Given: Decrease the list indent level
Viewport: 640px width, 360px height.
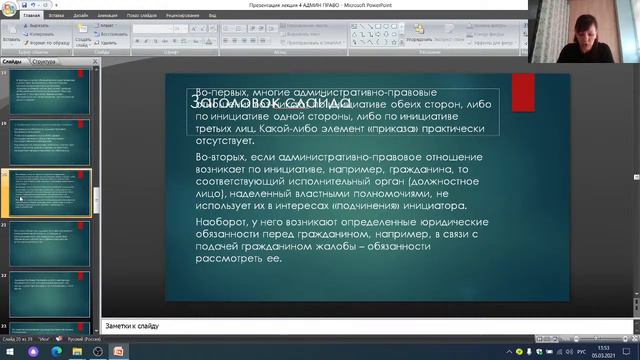Looking at the screenshot, I should 253,28.
